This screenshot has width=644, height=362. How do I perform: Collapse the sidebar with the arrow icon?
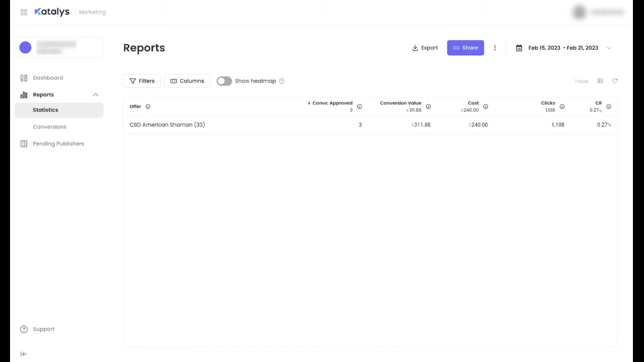click(x=24, y=354)
